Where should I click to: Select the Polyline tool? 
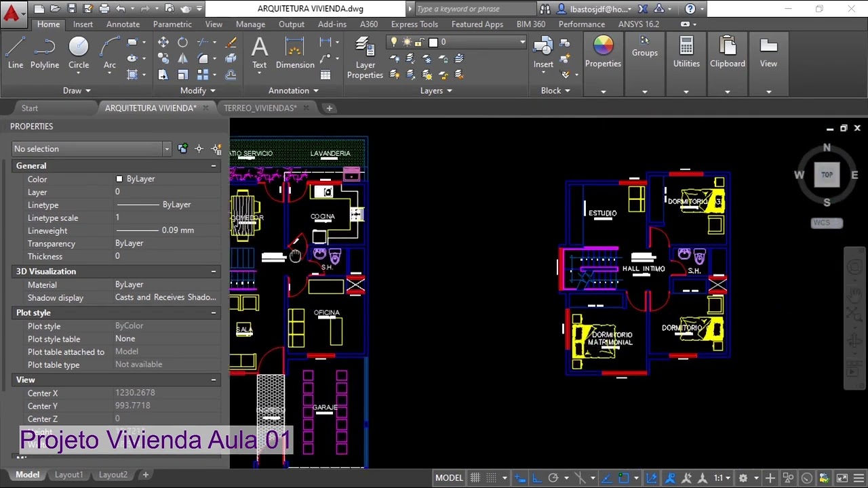pyautogui.click(x=45, y=53)
